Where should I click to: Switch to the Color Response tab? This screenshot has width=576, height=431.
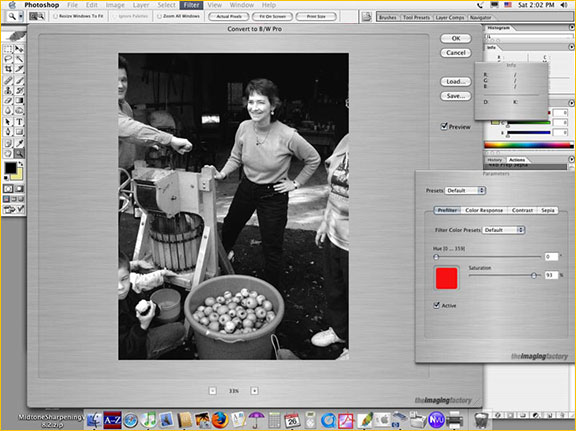[x=484, y=210]
